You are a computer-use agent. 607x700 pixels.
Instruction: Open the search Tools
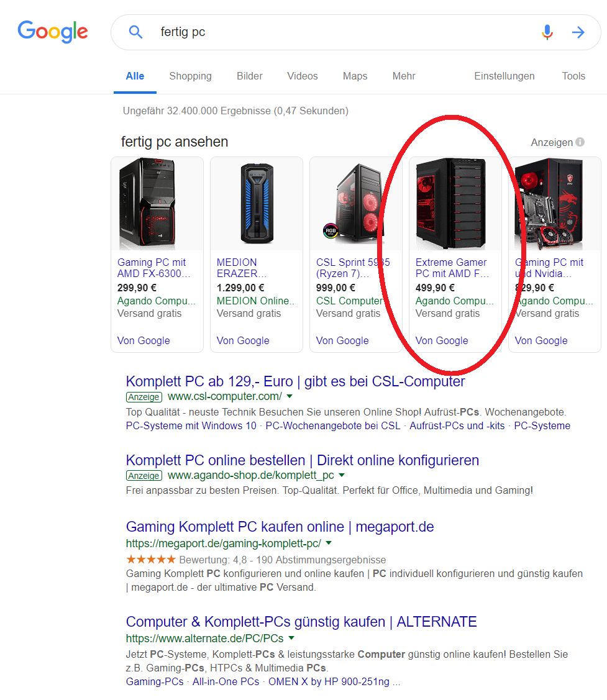click(x=573, y=76)
